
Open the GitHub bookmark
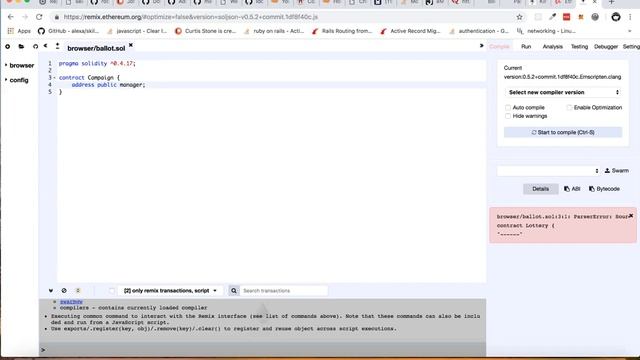pyautogui.click(x=68, y=31)
